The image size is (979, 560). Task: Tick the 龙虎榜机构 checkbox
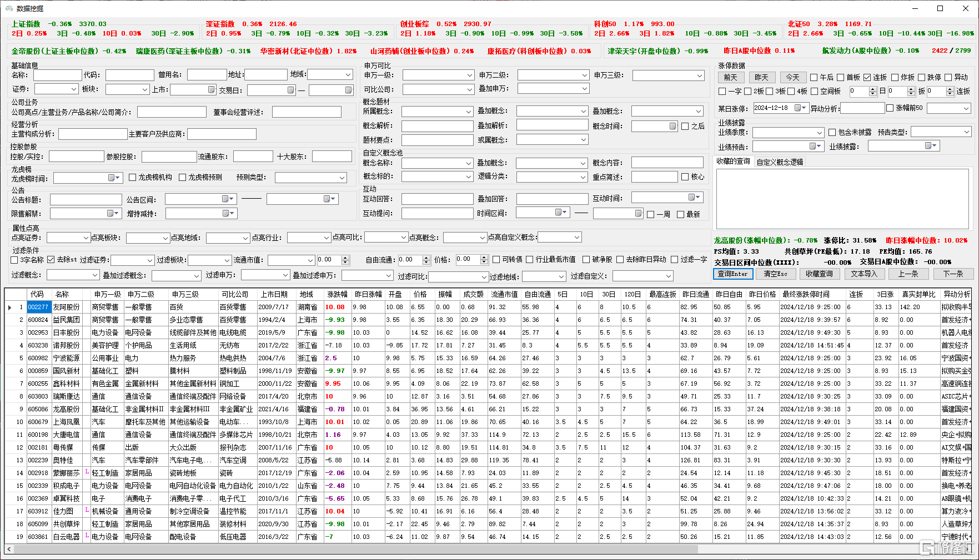coord(132,178)
